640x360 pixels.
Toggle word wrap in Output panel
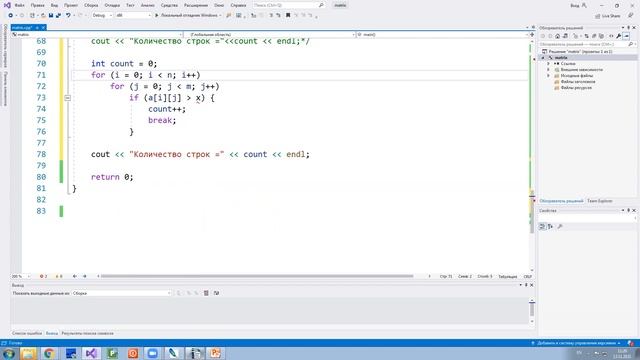[216, 293]
